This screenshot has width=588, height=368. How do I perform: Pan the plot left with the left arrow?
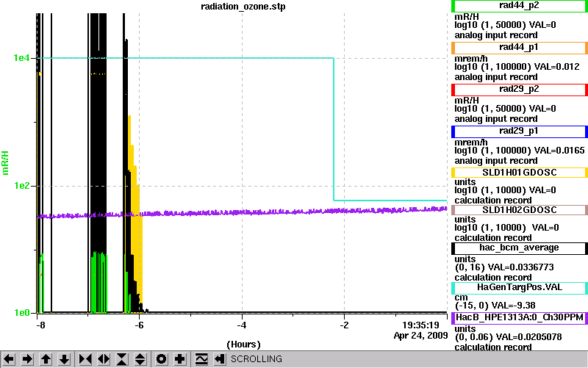coord(9,359)
